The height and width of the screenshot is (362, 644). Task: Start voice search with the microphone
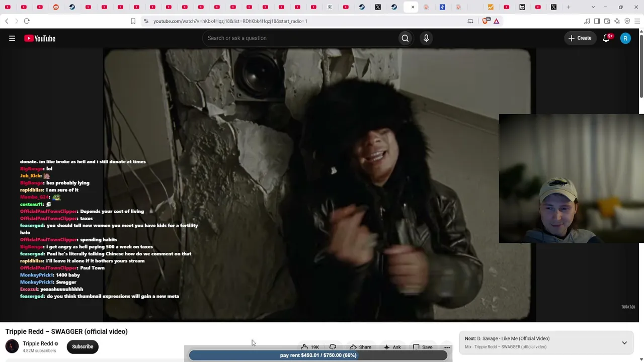point(426,38)
